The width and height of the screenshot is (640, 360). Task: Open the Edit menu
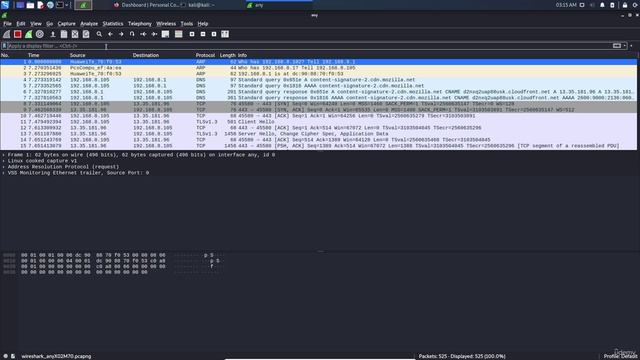point(21,24)
